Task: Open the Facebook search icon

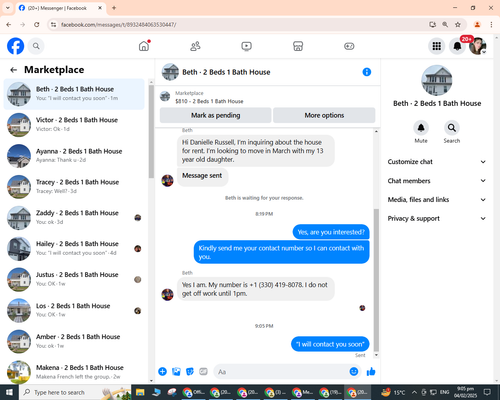Action: point(36,46)
